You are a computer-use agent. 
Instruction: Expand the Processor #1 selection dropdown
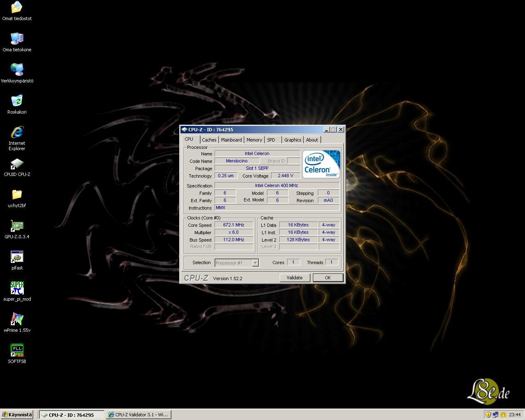[255, 263]
